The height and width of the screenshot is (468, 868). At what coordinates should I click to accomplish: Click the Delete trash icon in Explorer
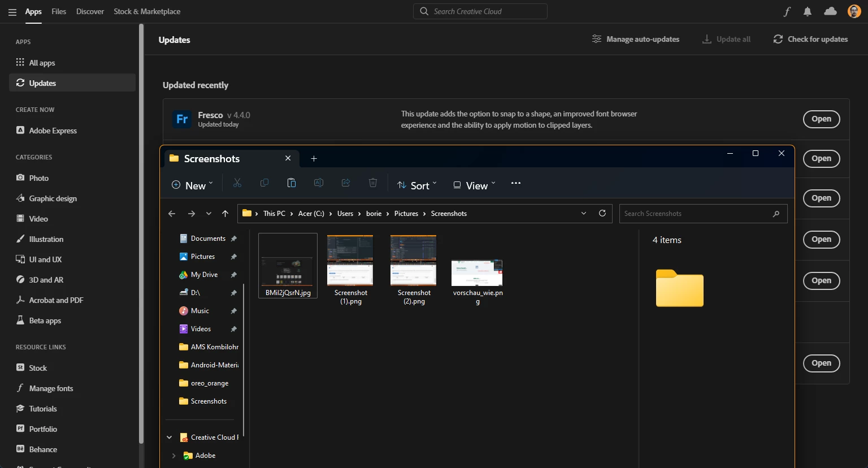pos(373,183)
